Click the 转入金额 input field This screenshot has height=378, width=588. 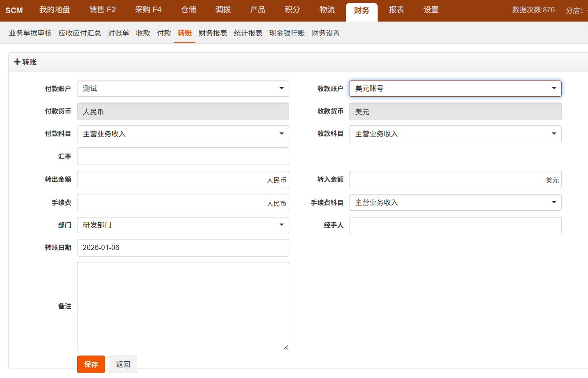pyautogui.click(x=445, y=180)
